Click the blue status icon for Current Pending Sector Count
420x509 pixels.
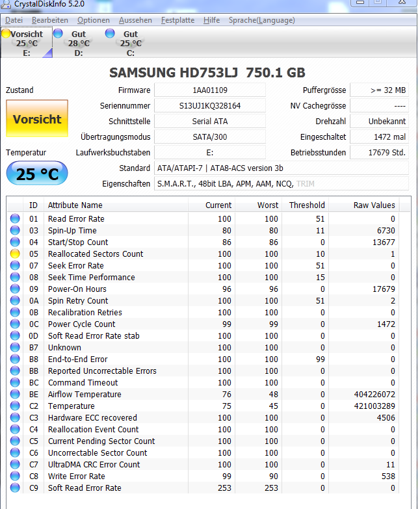coord(15,441)
